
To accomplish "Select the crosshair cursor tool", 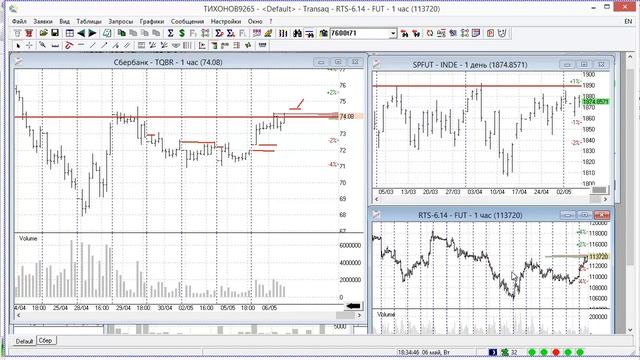I will 29,45.
